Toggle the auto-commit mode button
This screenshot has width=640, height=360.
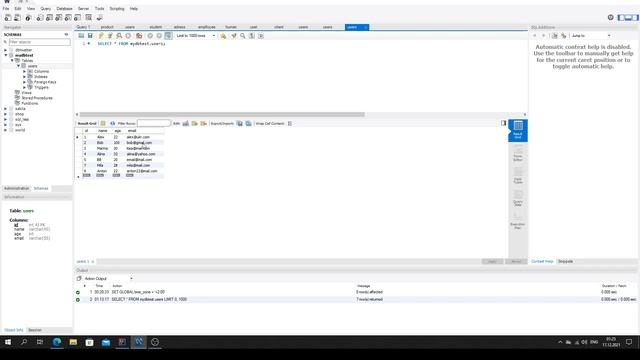168,36
